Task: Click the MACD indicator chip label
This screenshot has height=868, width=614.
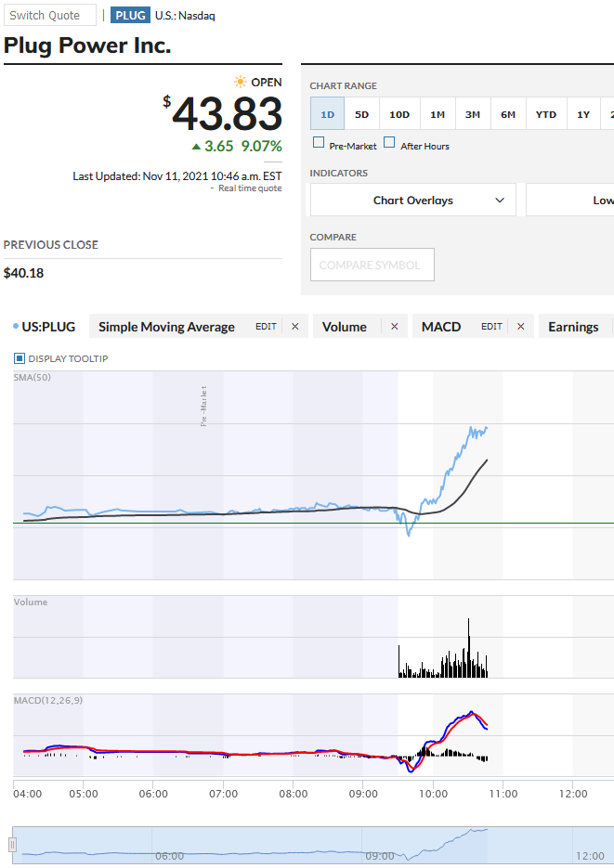Action: pos(441,327)
